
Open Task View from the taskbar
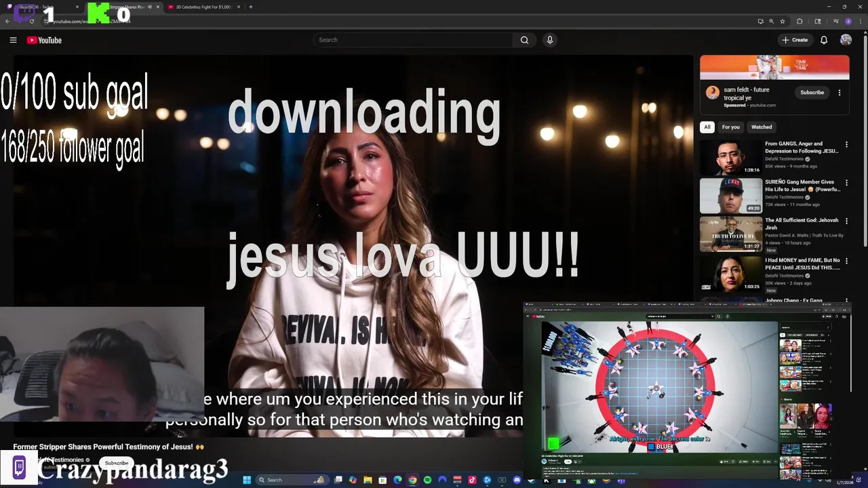tap(338, 480)
